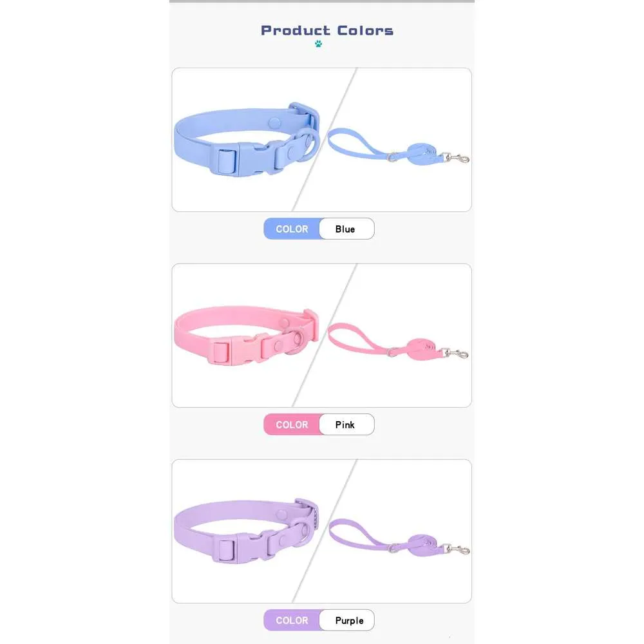Select the pink leash image
Screen dimensions: 644x644
pyautogui.click(x=397, y=341)
